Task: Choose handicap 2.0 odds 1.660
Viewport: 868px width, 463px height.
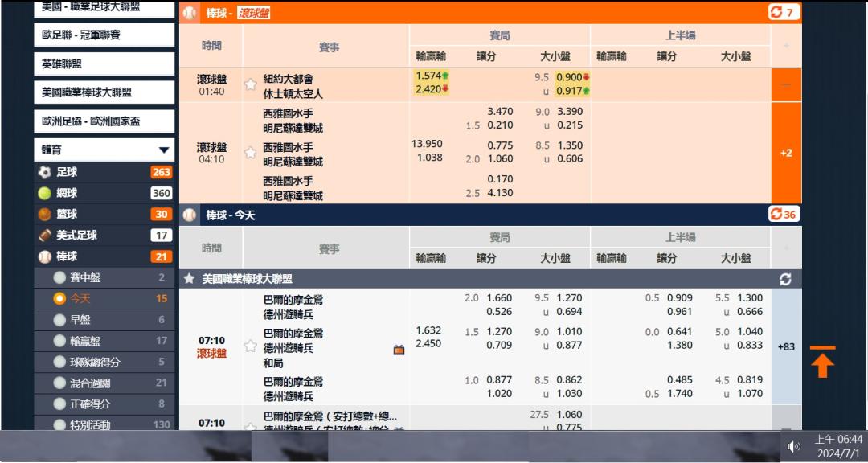Action: [499, 298]
